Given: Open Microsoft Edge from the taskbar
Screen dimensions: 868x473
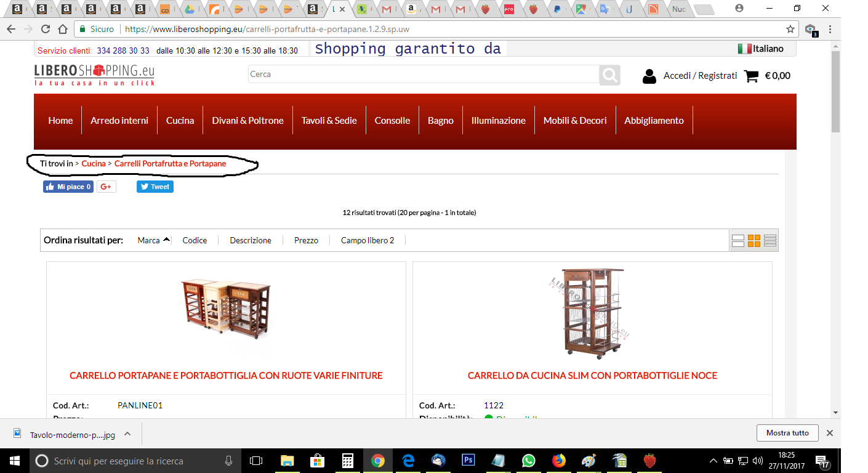Looking at the screenshot, I should (x=408, y=461).
